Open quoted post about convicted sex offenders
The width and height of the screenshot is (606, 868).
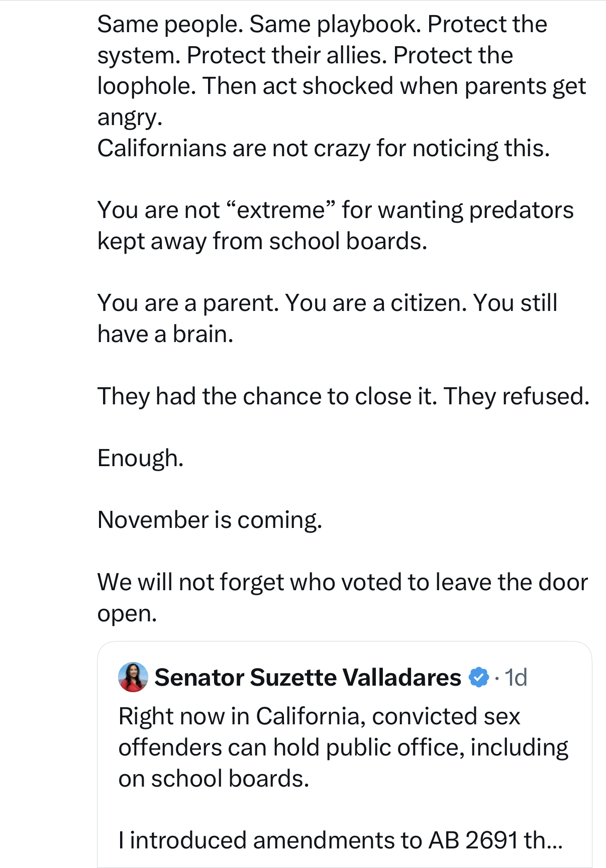tap(345, 754)
